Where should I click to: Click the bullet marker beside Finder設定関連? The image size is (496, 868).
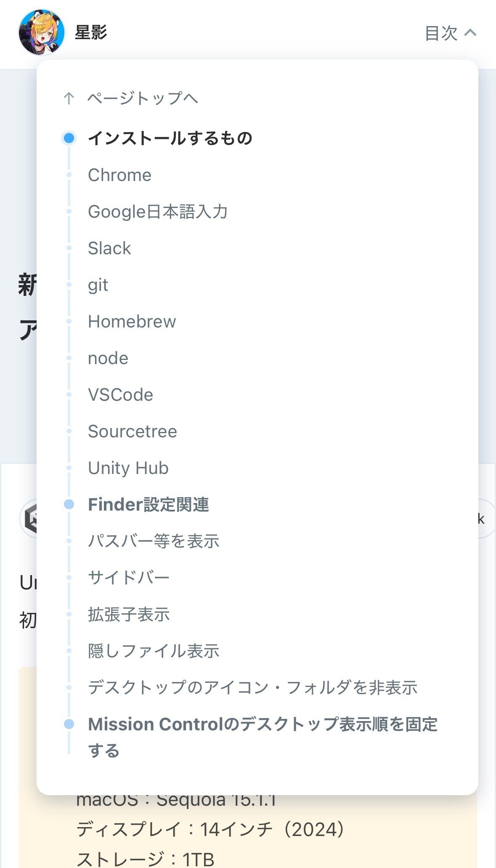(x=69, y=504)
